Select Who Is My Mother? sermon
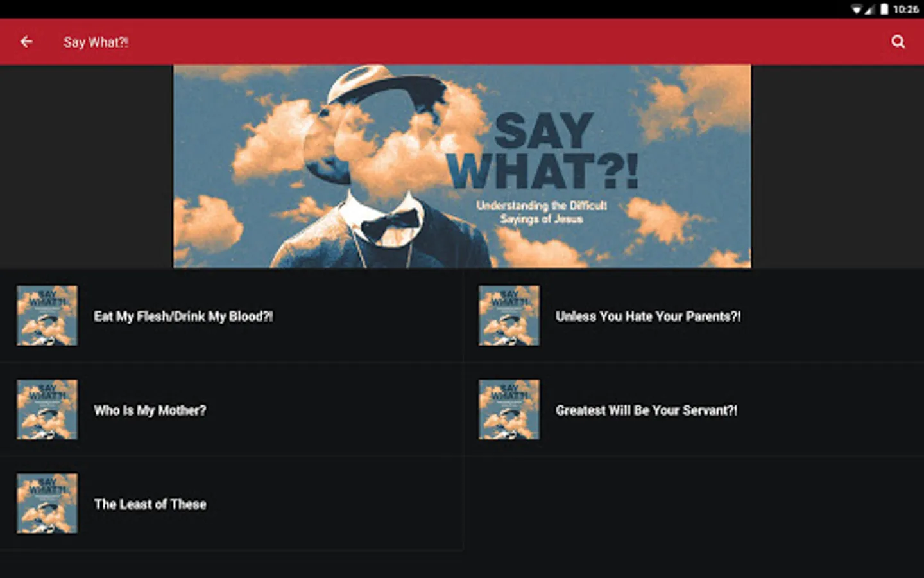The width and height of the screenshot is (924, 578). [231, 410]
